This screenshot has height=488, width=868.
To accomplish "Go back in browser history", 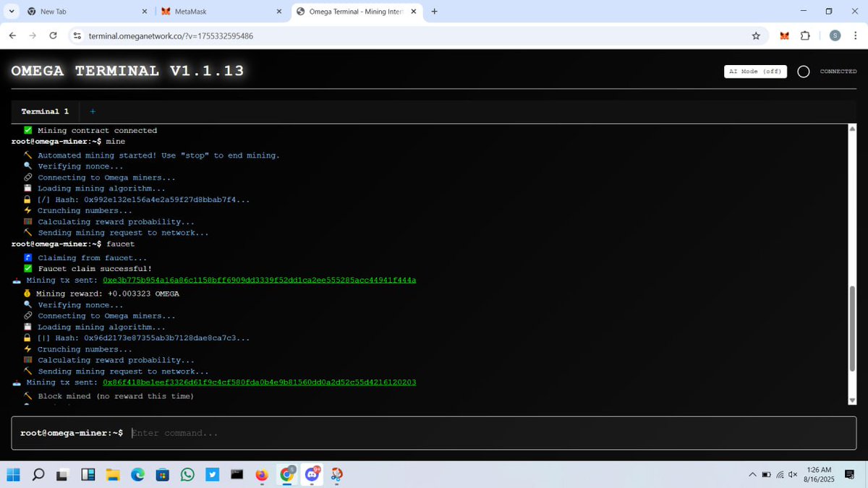I will 12,35.
